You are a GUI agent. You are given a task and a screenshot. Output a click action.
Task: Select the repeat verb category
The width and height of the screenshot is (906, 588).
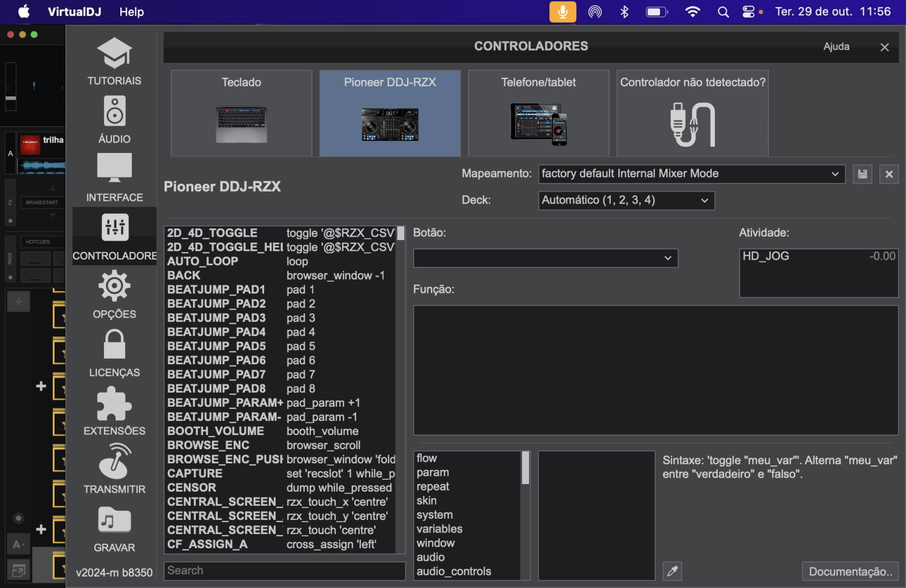467,487
